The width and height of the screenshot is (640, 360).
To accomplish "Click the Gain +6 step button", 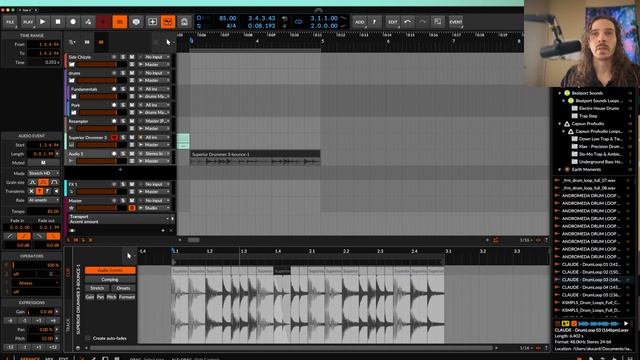I will click(53, 320).
